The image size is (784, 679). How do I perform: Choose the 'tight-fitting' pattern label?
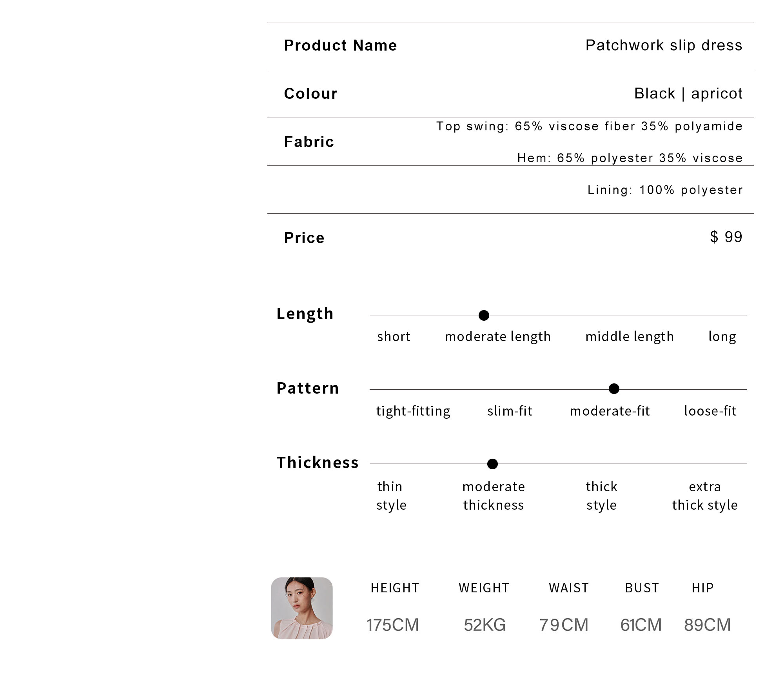click(413, 411)
